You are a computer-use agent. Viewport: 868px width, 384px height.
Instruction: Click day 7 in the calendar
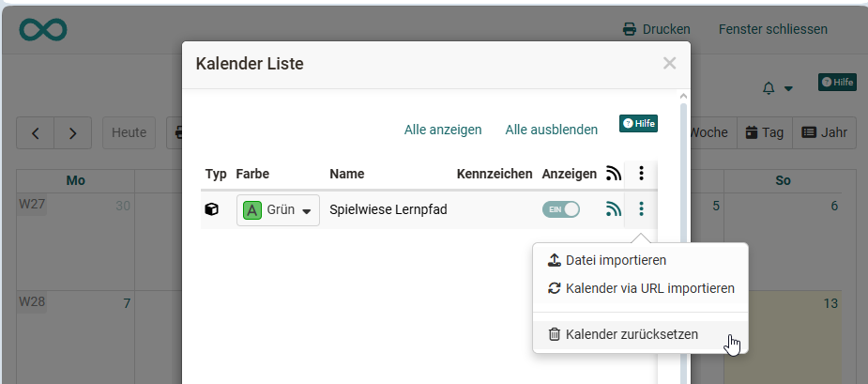(x=127, y=303)
